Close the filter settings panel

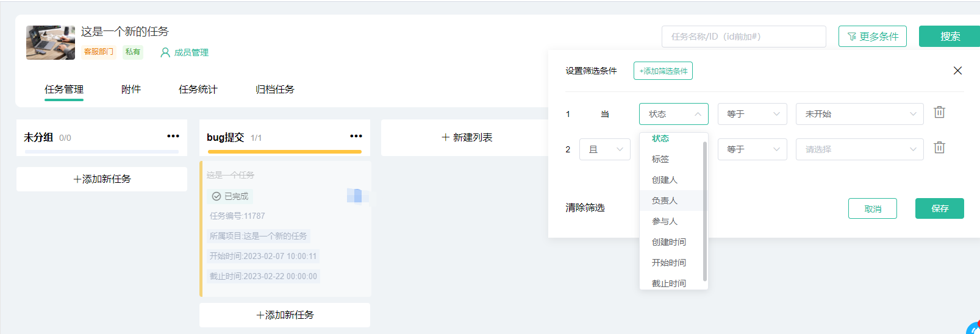pyautogui.click(x=957, y=71)
